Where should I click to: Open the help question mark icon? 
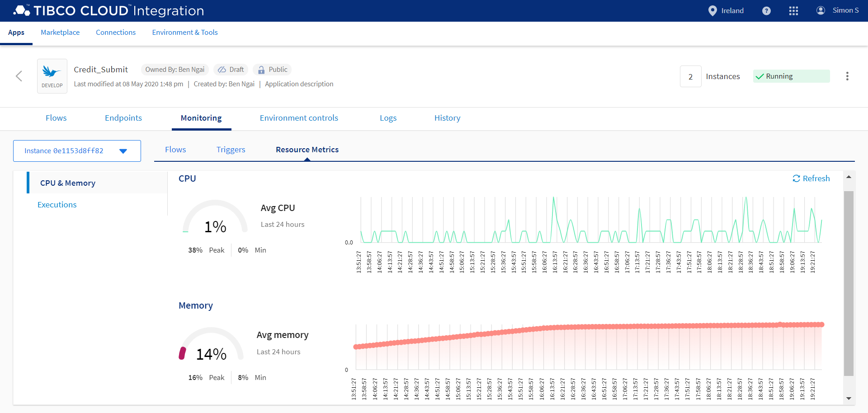coord(766,11)
